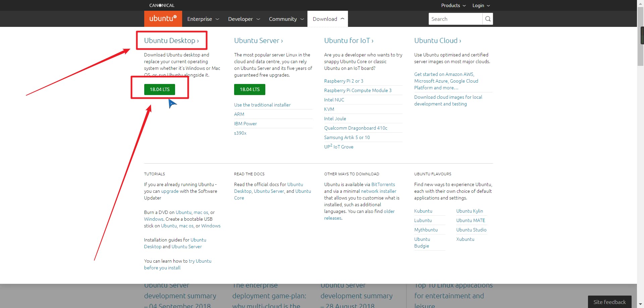Open Samsung Artik 5 or 10 link
The width and height of the screenshot is (644, 308).
tap(347, 137)
